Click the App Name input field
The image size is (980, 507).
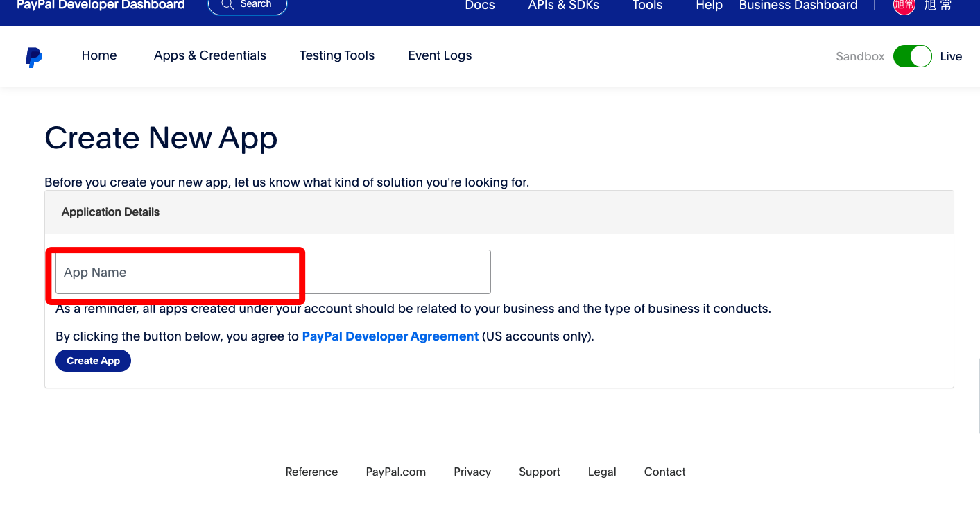click(273, 272)
